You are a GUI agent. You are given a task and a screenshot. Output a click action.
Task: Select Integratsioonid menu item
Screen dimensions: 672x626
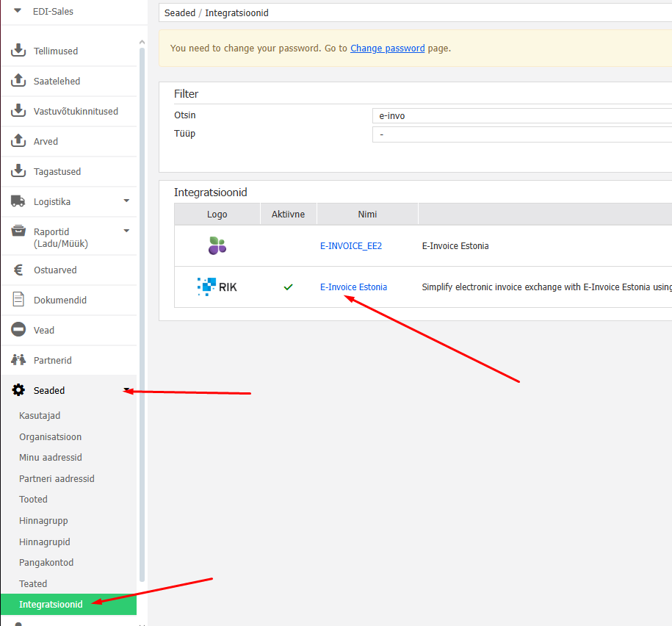tap(51, 605)
